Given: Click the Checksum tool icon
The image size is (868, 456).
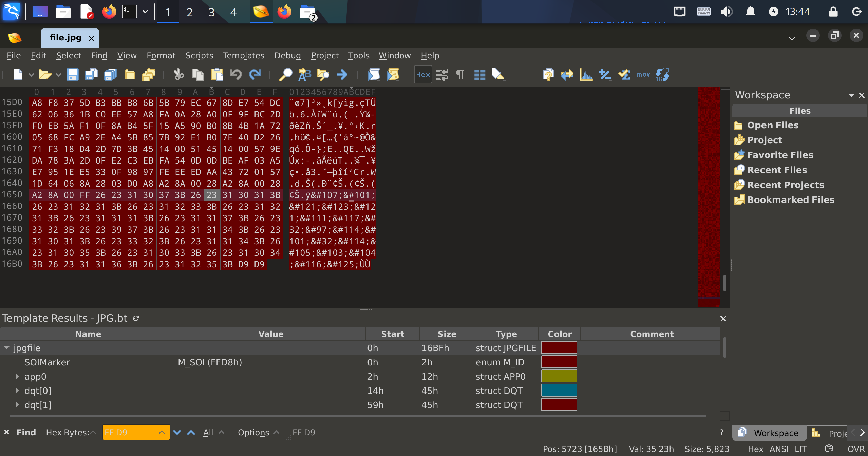Looking at the screenshot, I should pyautogui.click(x=624, y=74).
